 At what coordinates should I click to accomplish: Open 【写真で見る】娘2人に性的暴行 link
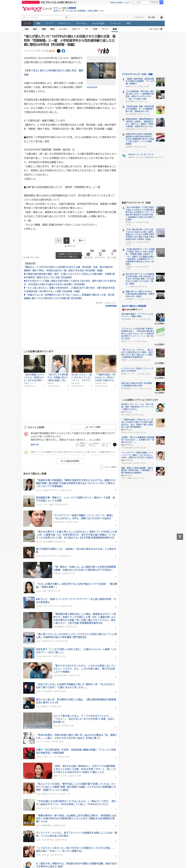tap(53, 72)
